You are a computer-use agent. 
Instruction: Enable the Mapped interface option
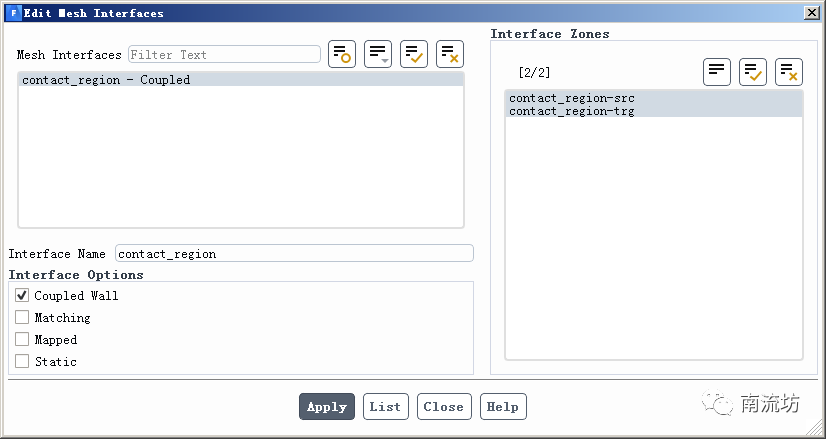(22, 340)
